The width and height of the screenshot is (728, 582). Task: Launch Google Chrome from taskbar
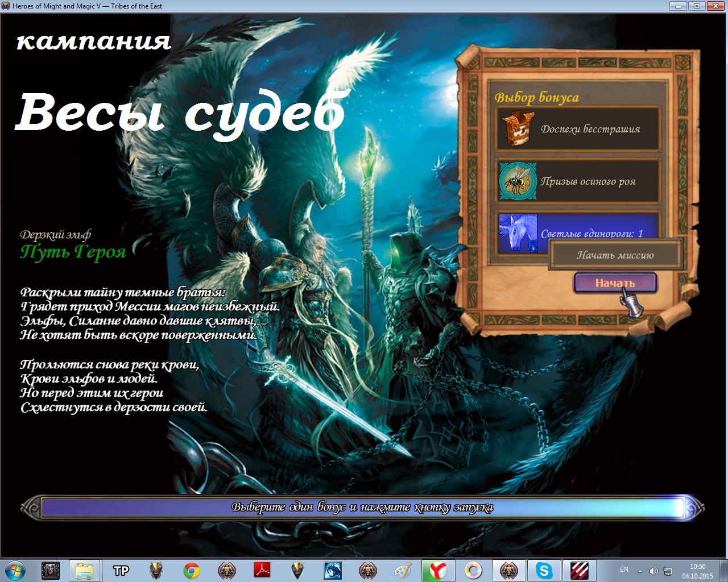[191, 570]
